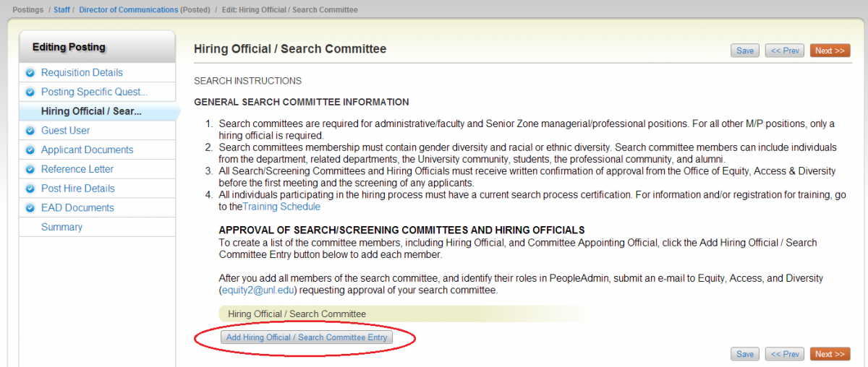Image resolution: width=868 pixels, height=367 pixels.
Task: Click checkmark icon beside Reference Letter
Action: pos(30,170)
